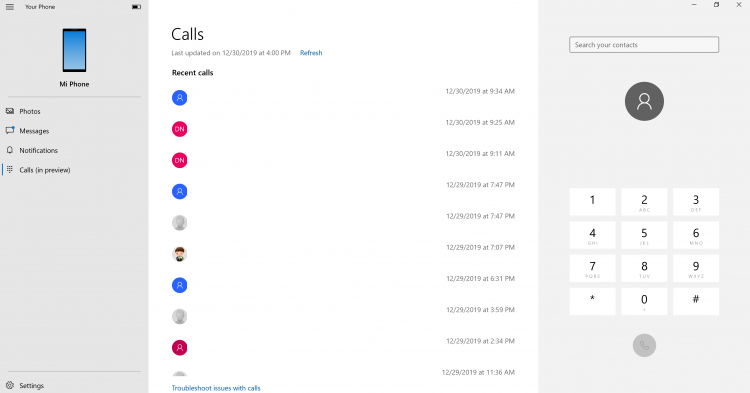Select the DN contact call at 9:25 AM
This screenshot has height=393, width=750.
click(343, 129)
